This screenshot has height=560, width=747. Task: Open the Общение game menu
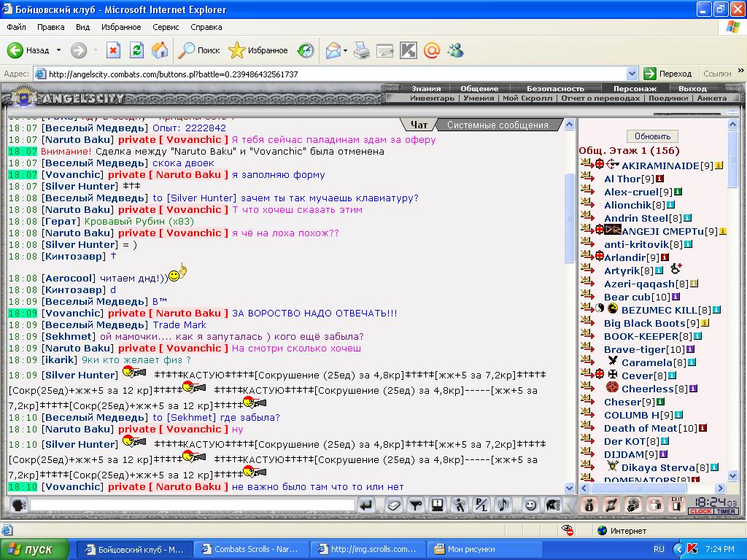tap(479, 88)
